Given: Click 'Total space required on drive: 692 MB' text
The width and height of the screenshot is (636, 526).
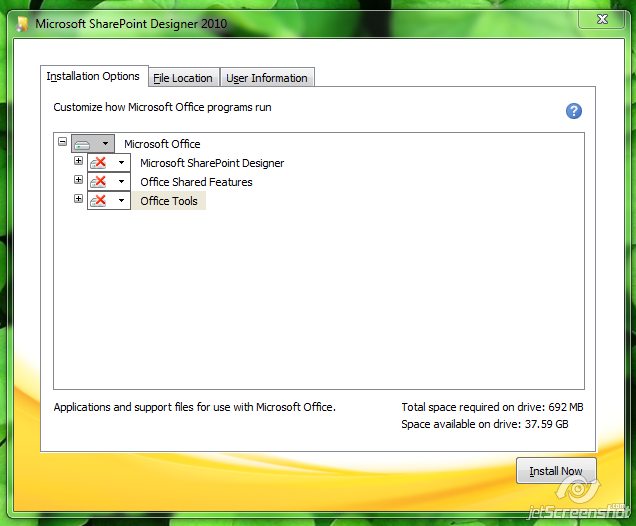Looking at the screenshot, I should point(492,407).
